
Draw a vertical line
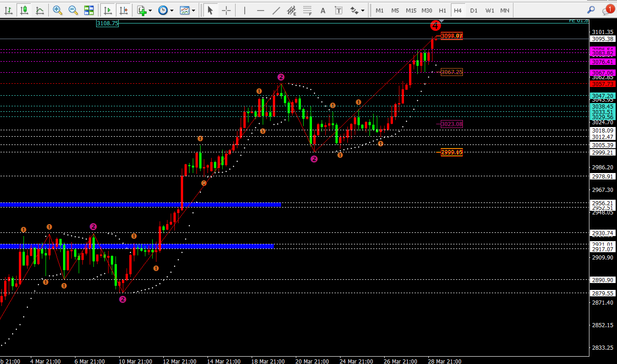(x=245, y=10)
